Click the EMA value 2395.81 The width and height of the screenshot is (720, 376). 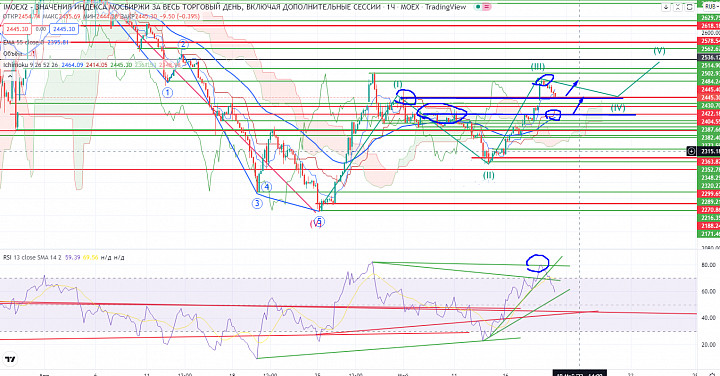click(x=58, y=42)
